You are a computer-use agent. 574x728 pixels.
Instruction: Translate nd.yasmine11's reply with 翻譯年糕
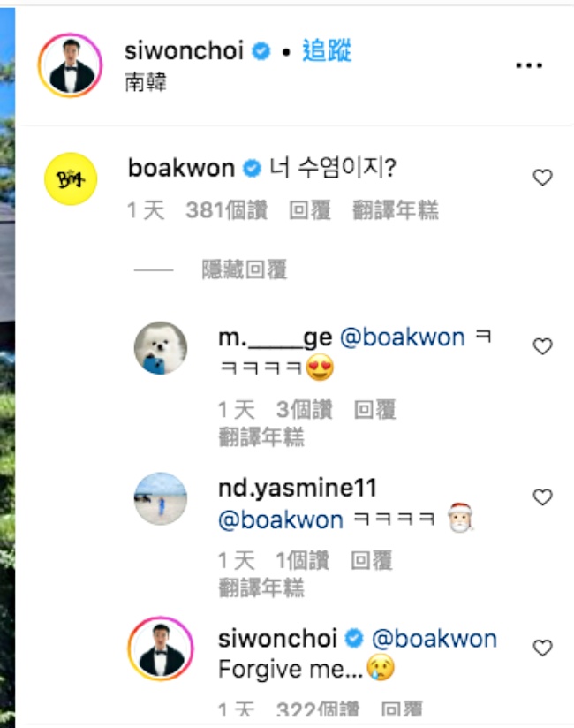[261, 588]
